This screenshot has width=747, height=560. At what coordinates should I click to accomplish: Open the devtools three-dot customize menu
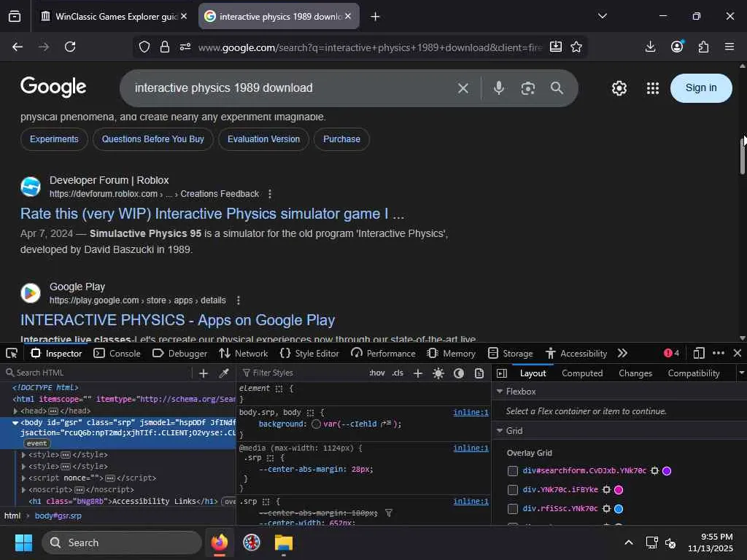(x=719, y=354)
